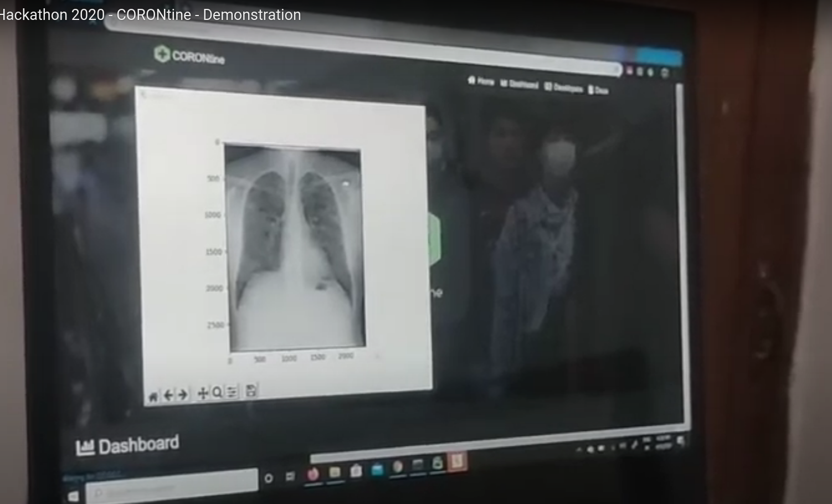Open the Store bag taskbar icon
Viewport: 832px width, 504px height.
tap(356, 471)
